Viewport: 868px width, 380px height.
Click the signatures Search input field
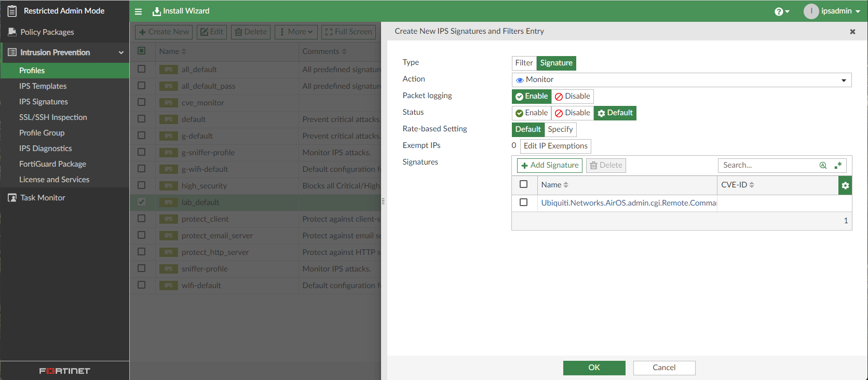767,166
